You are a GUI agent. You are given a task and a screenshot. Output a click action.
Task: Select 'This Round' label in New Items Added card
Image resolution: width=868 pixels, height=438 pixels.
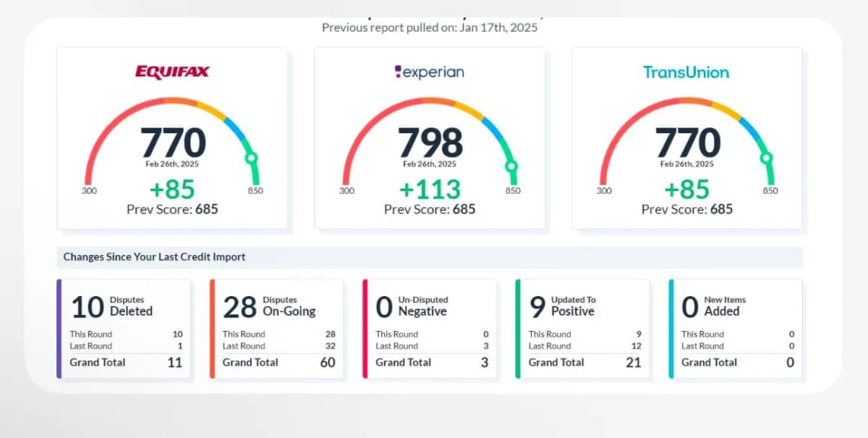tap(703, 334)
